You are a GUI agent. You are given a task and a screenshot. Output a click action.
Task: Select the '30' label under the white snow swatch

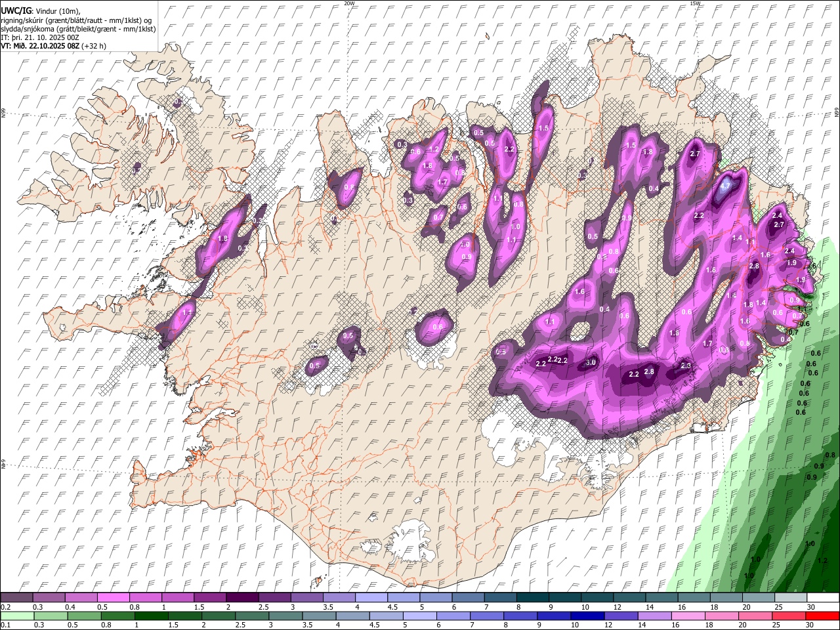[811, 607]
